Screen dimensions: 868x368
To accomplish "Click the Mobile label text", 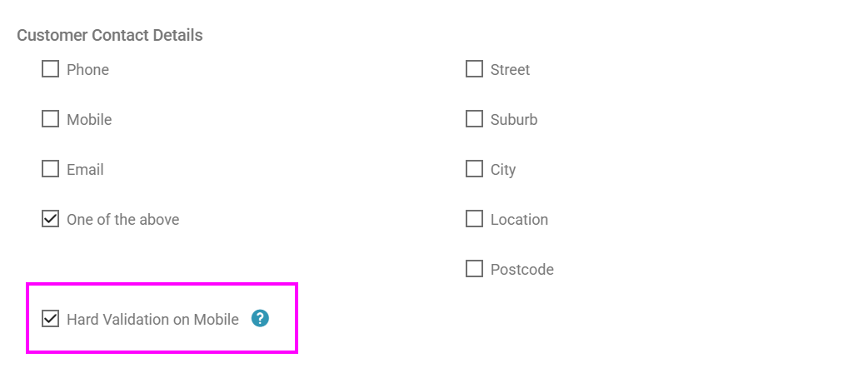I will pyautogui.click(x=89, y=120).
